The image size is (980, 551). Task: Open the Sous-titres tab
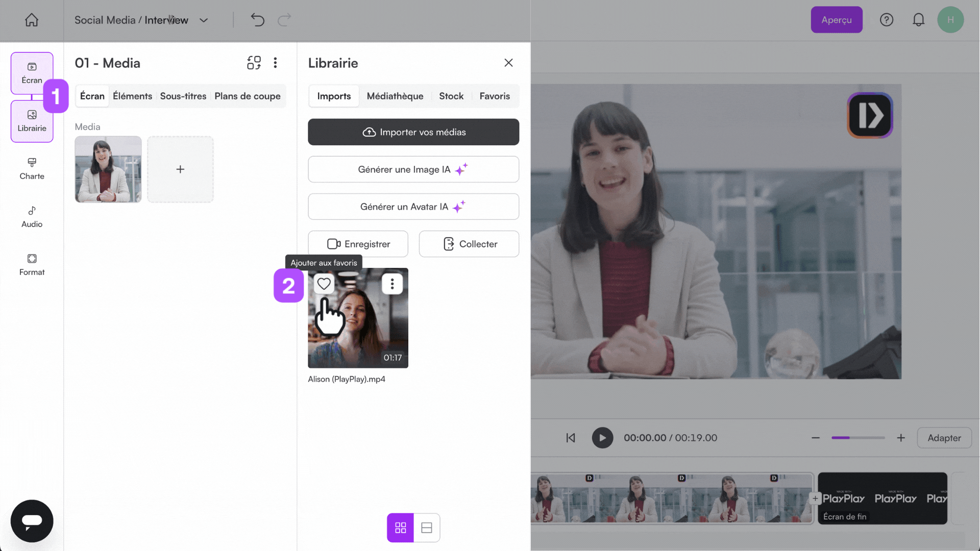point(183,96)
